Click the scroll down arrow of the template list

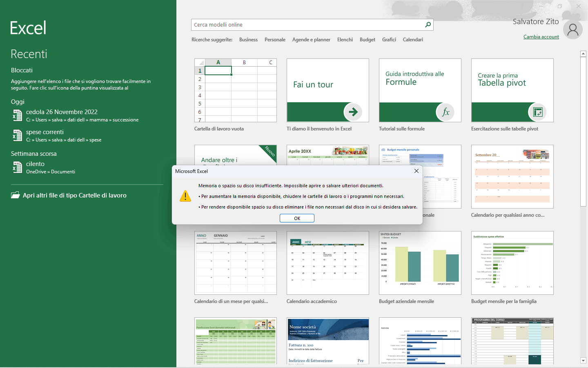coord(583,361)
